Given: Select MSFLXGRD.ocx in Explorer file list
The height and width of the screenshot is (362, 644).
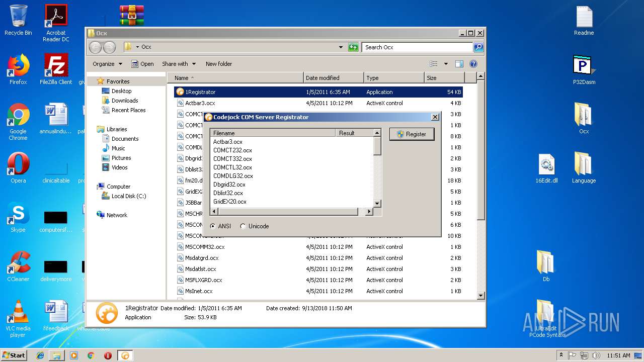Looking at the screenshot, I should coord(318,280).
